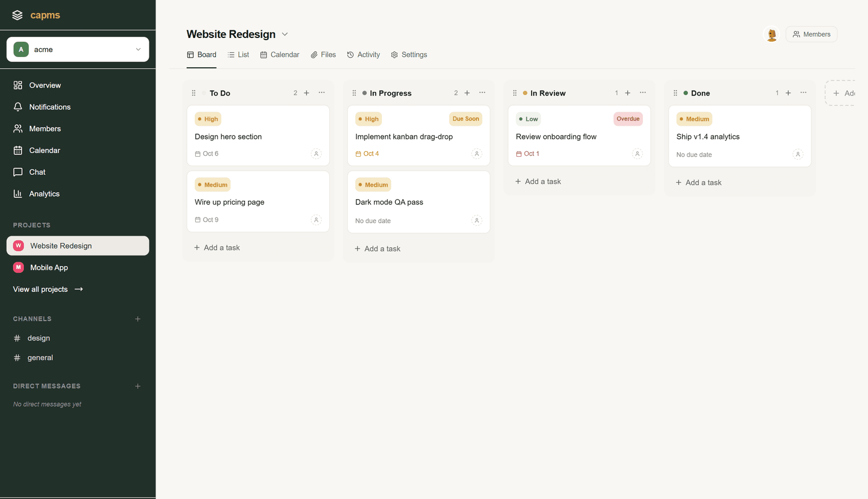Open the In Progress column options menu
868x499 pixels.
482,93
